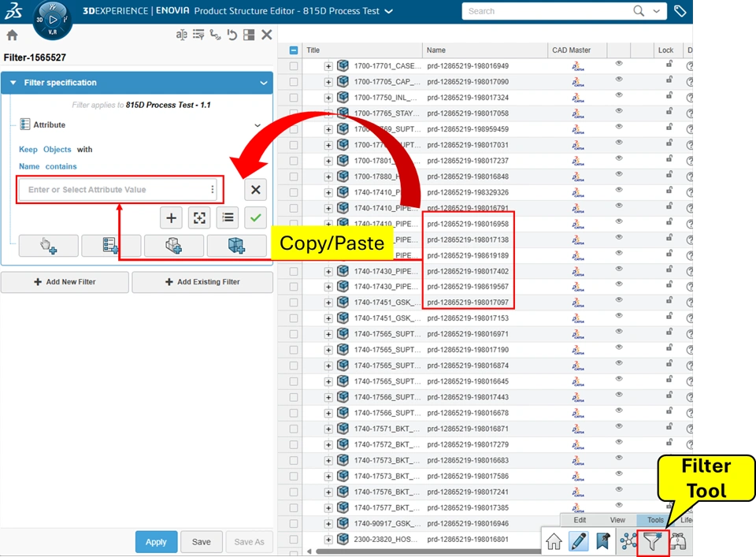
Task: Click the relations network icon in action bar
Action: [x=628, y=541]
